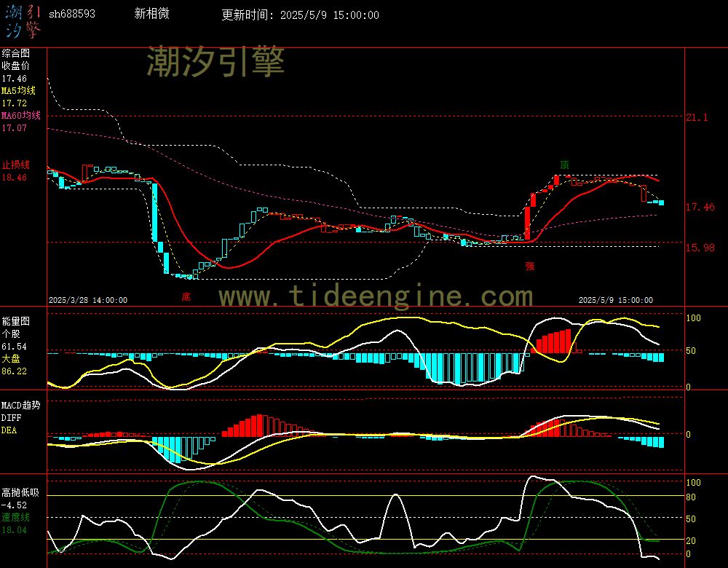Select the MACD趋势 panel label
Image resolution: width=728 pixels, height=568 pixels.
[21, 405]
